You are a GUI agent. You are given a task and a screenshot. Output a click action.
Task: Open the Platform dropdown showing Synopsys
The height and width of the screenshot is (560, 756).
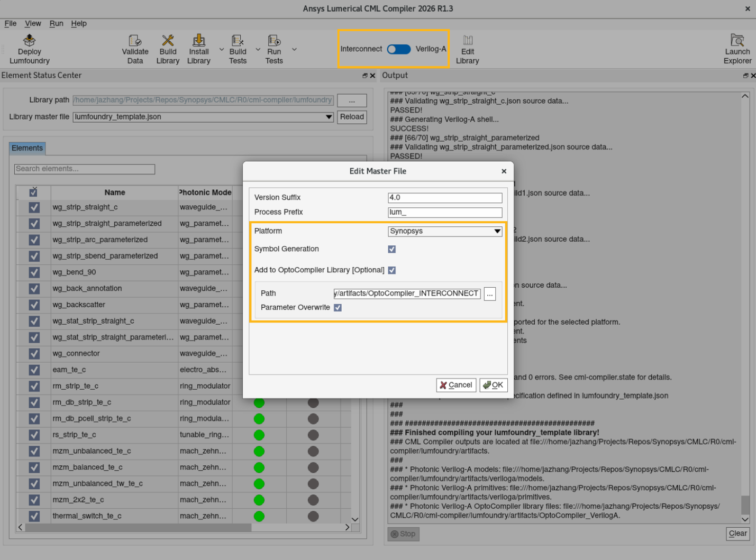[x=445, y=231]
